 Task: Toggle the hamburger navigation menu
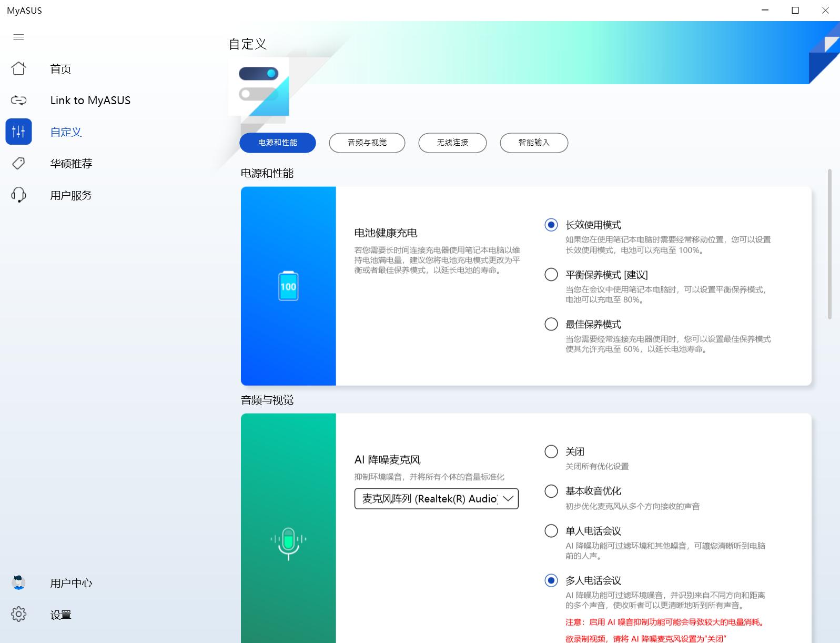18,37
